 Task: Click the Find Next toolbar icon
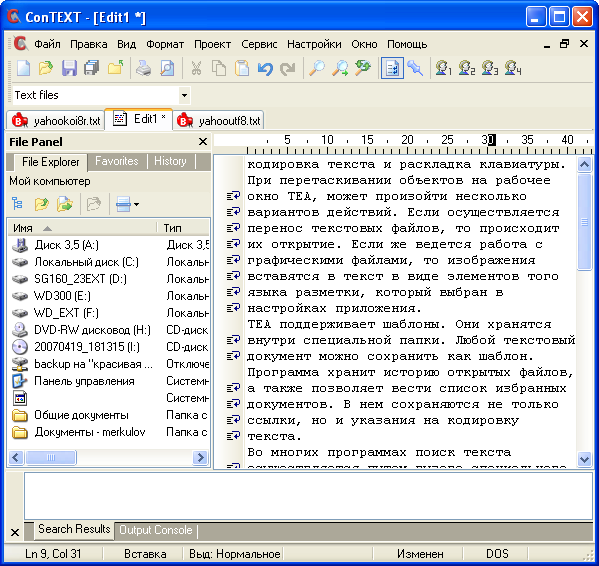pyautogui.click(x=340, y=68)
